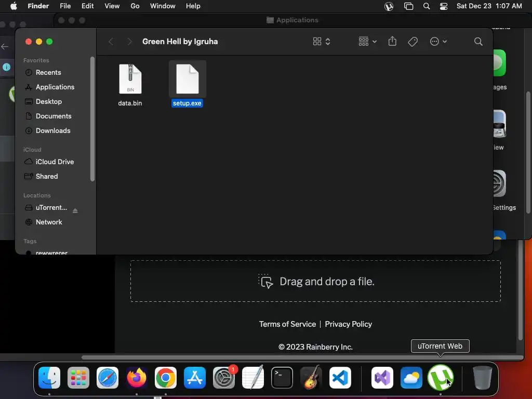Viewport: 532px width, 399px height.
Task: Click the Applications window title bar
Action: coord(292,20)
